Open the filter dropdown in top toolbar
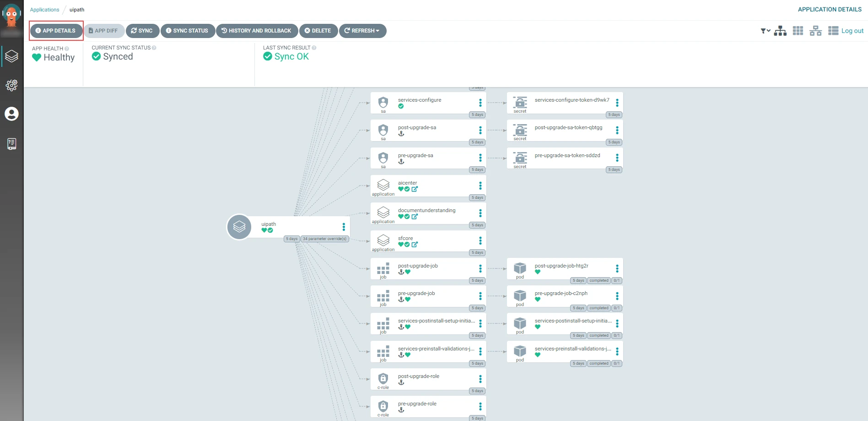Screen dimensions: 868x421 pyautogui.click(x=765, y=31)
